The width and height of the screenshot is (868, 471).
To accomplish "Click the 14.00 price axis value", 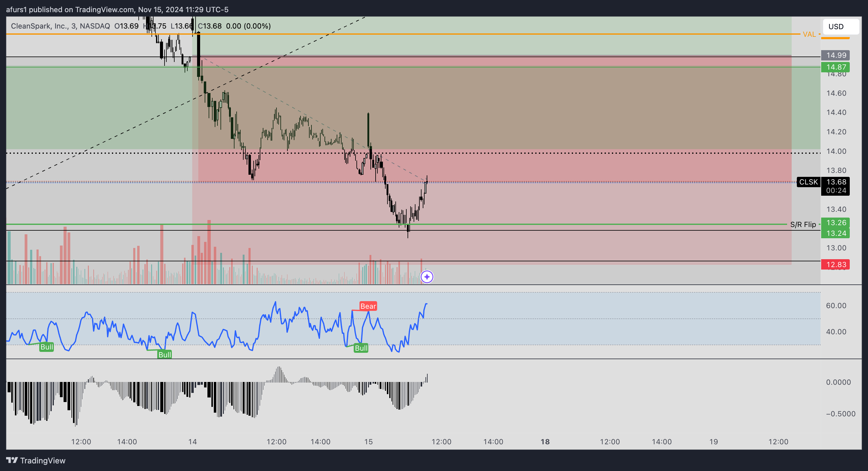I will pos(836,151).
